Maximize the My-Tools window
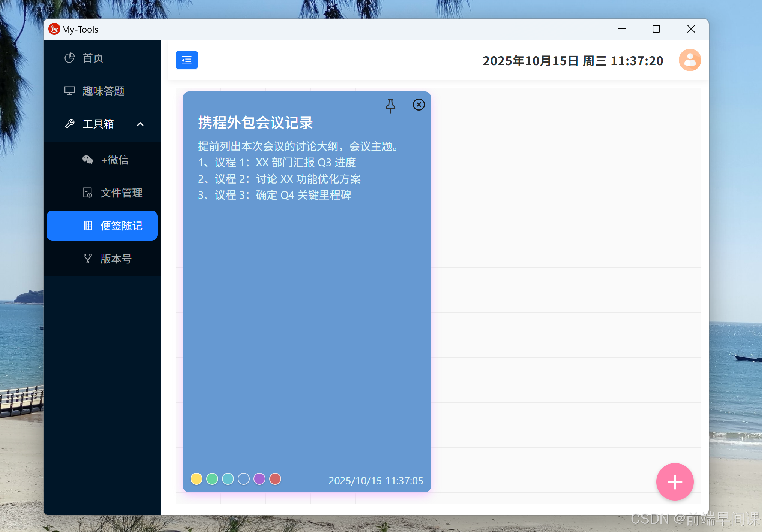 [x=656, y=29]
